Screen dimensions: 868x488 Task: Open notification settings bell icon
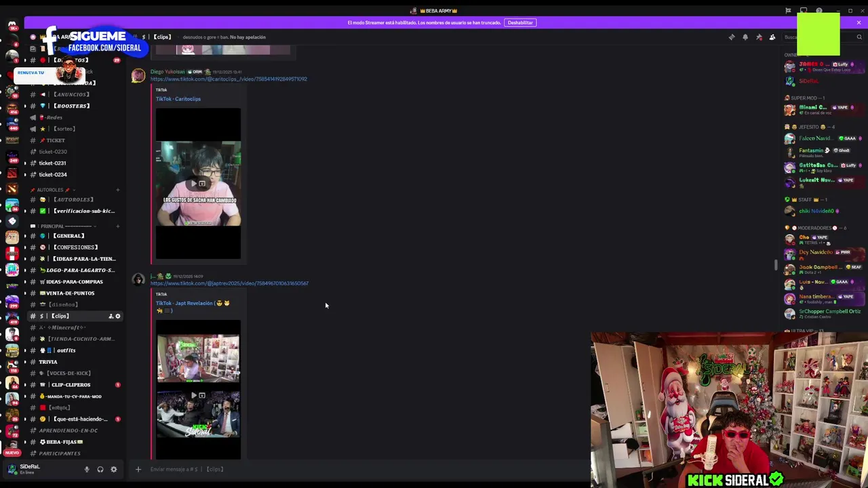(x=745, y=37)
